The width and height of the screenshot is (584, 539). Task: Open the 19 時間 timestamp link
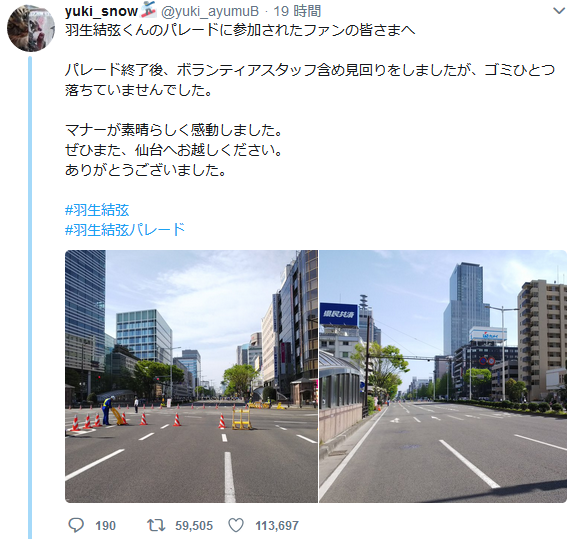[x=297, y=12]
